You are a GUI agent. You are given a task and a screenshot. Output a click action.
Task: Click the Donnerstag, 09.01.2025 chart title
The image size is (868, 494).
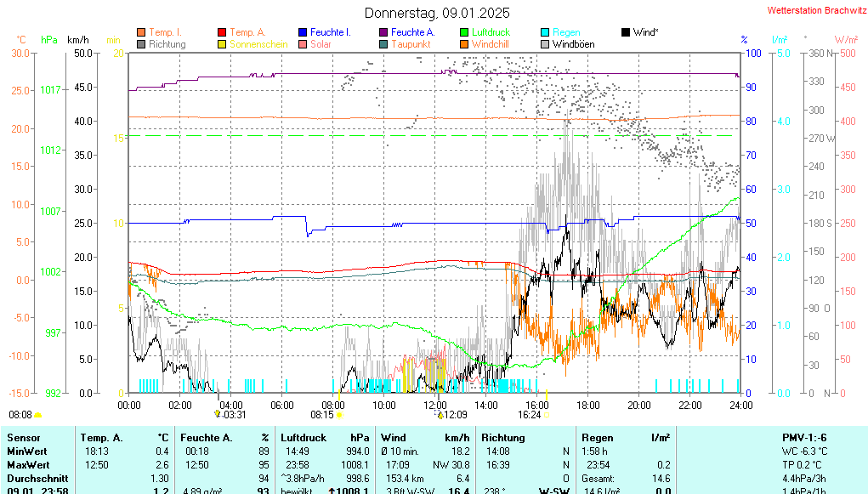coord(437,13)
